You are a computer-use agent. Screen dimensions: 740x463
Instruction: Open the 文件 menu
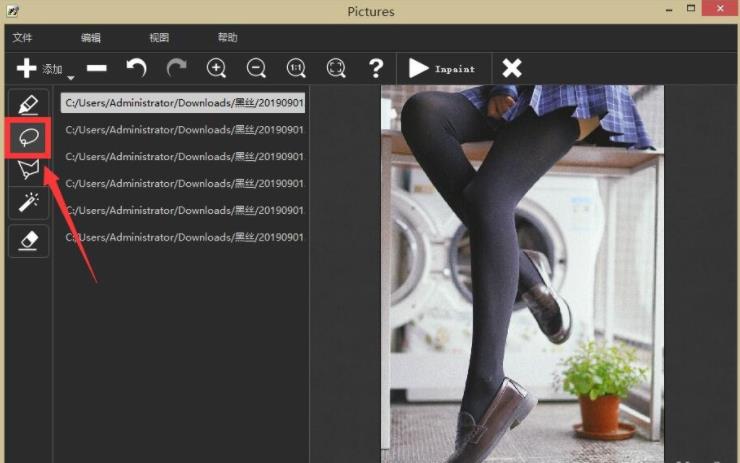(22, 38)
